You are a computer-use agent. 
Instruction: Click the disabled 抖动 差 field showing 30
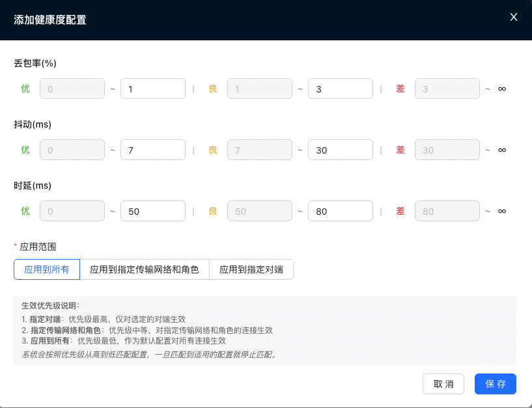(x=447, y=150)
